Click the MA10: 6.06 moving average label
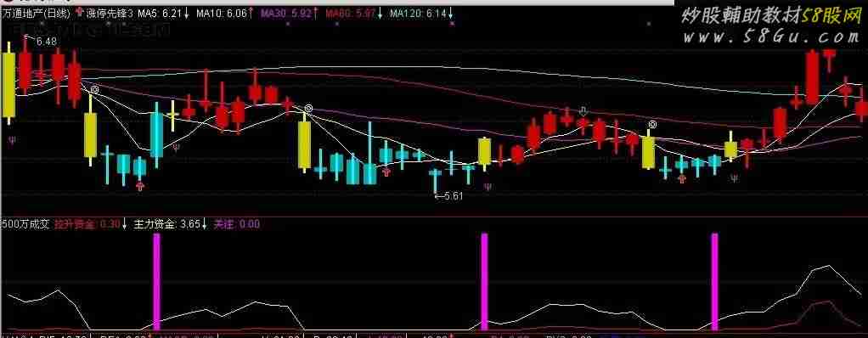Image resolution: width=868 pixels, height=338 pixels. pos(222,14)
